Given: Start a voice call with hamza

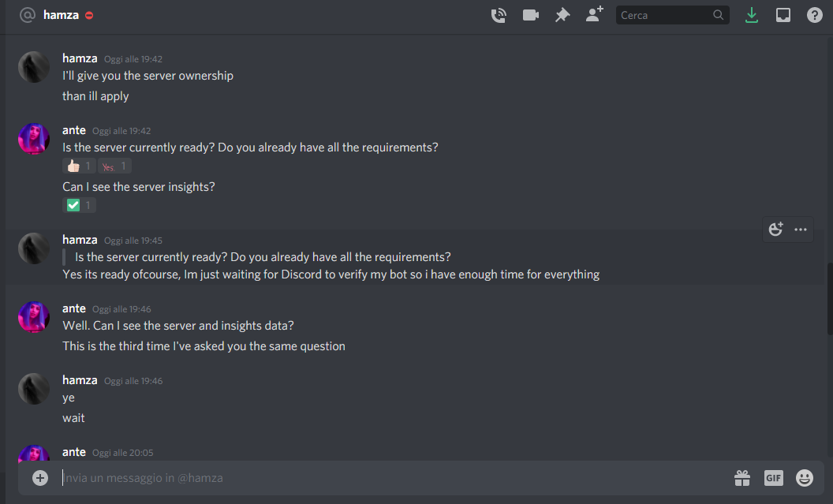Looking at the screenshot, I should point(499,14).
